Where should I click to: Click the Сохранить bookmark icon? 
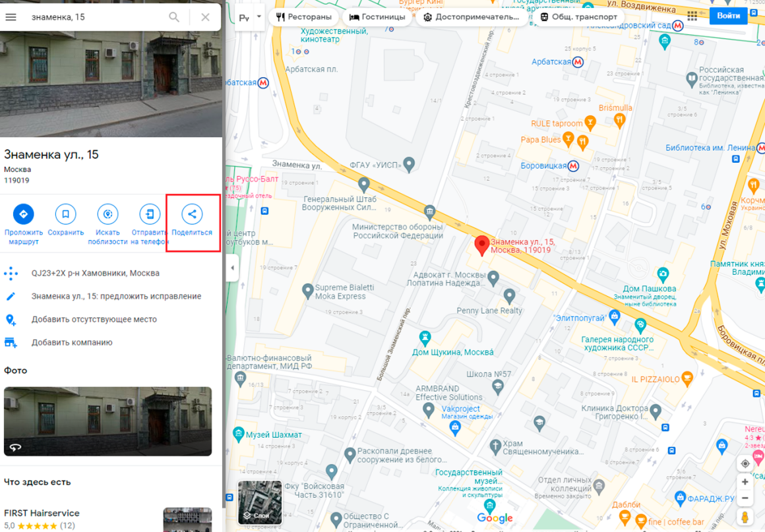click(x=65, y=214)
